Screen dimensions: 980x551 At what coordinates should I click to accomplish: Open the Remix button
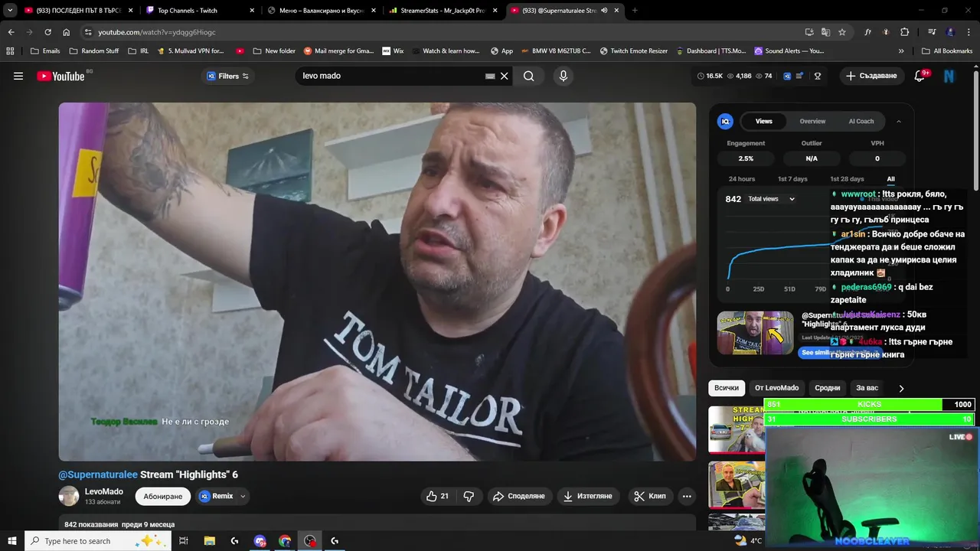point(216,496)
